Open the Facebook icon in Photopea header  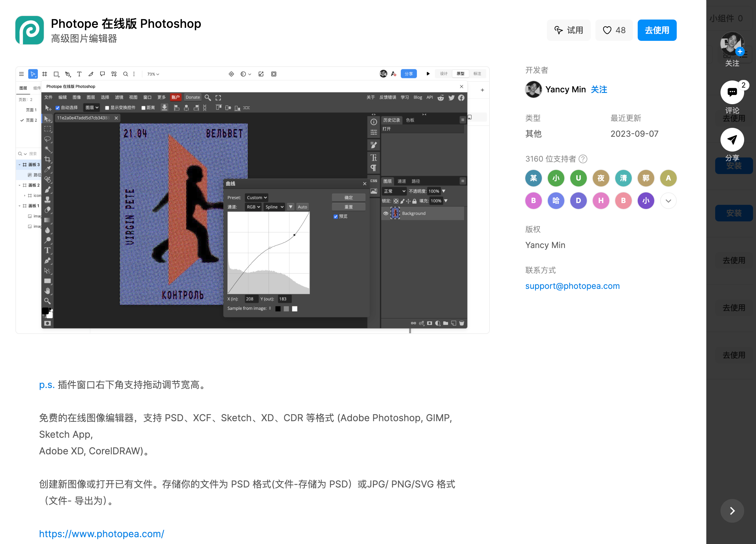click(x=461, y=97)
